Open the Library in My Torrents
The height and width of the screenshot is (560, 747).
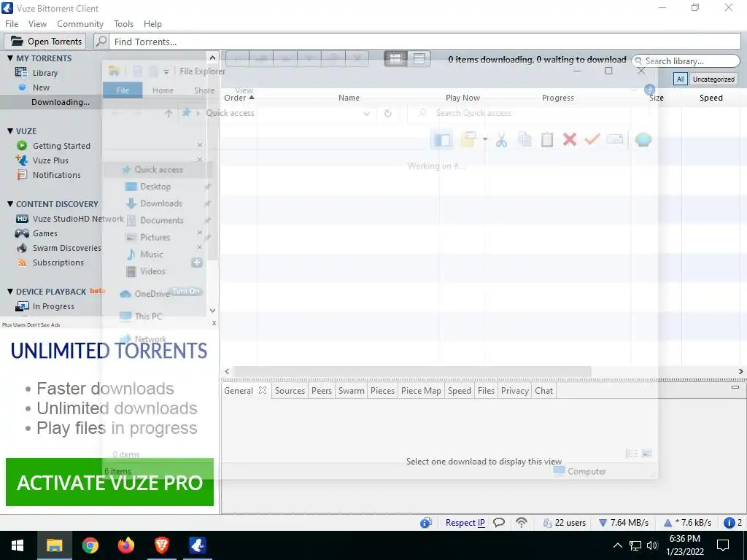[45, 73]
